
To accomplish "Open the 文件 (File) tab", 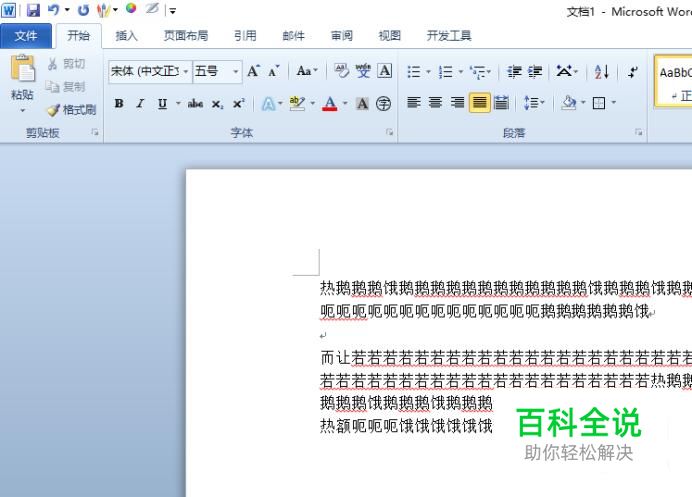I will pos(26,36).
